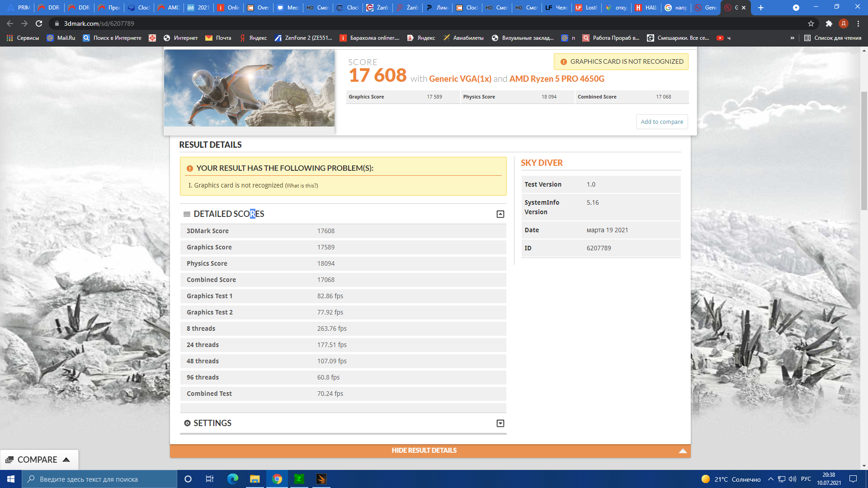This screenshot has height=488, width=868.
Task: Show hidden system tray icons
Action: (x=770, y=479)
